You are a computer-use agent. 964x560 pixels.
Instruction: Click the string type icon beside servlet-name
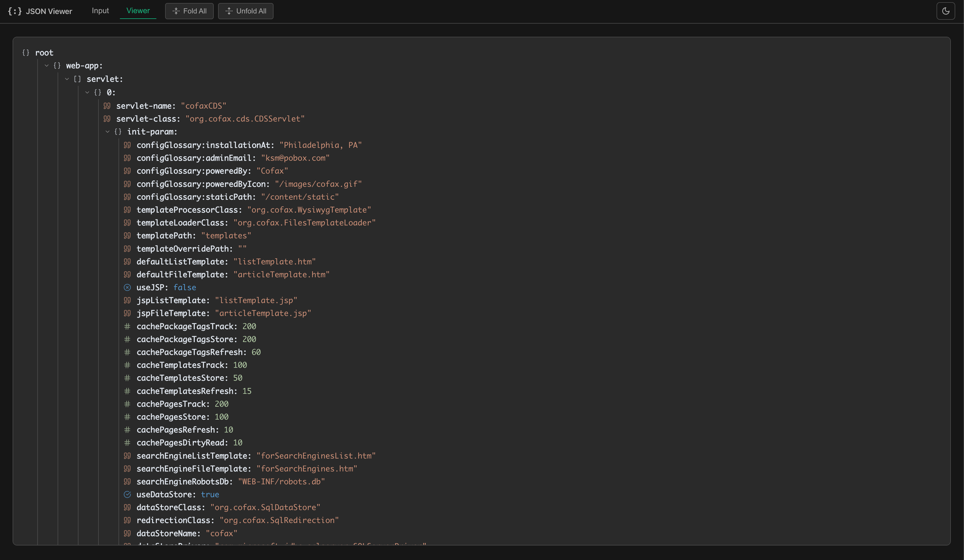pos(108,106)
